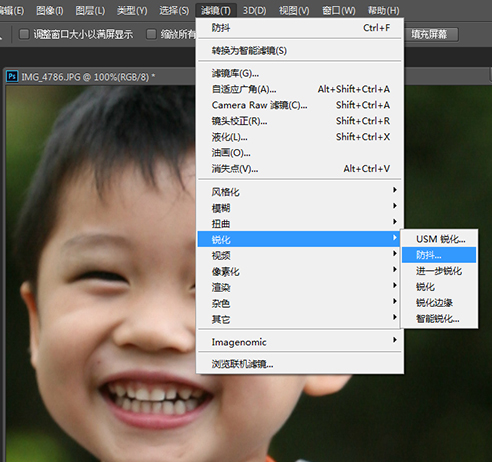Open 自适应广角(A)...
The image size is (492, 462).
pos(300,89)
